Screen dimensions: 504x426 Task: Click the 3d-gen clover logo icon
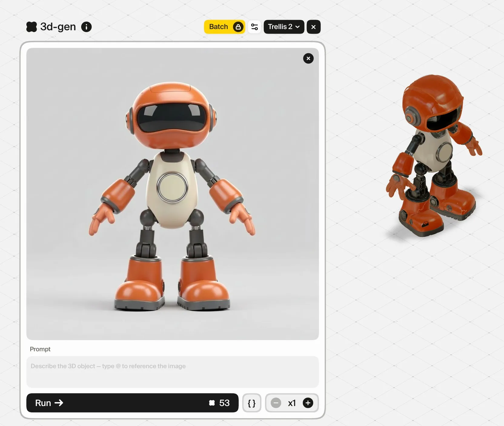pyautogui.click(x=31, y=27)
